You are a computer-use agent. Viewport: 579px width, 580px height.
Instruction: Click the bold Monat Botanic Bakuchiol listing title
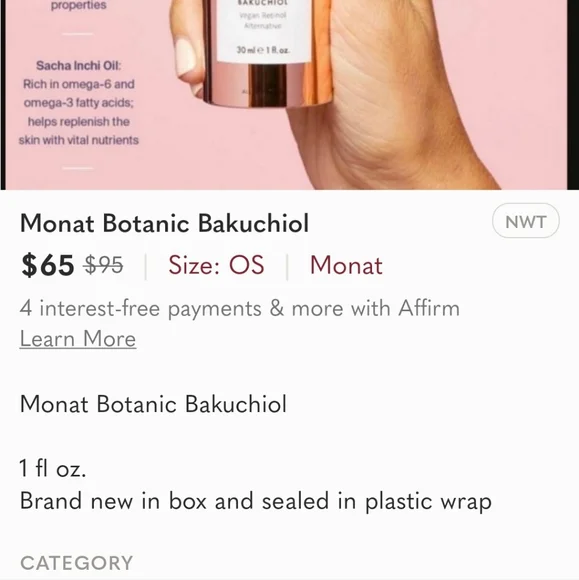tap(164, 223)
